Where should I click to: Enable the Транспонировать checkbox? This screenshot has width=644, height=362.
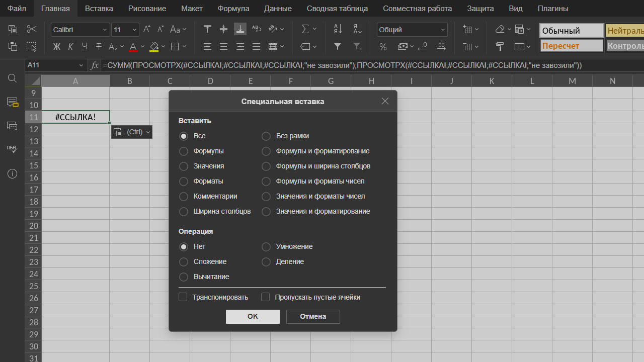click(183, 297)
